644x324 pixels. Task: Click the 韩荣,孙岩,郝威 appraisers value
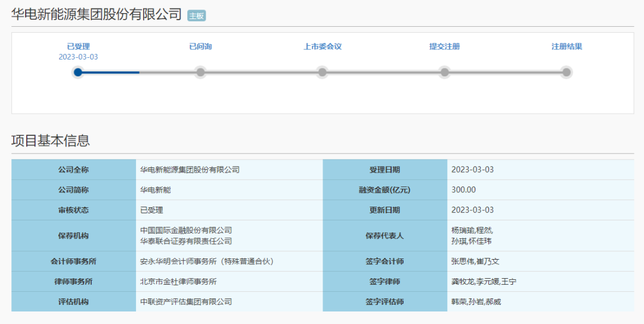click(476, 302)
